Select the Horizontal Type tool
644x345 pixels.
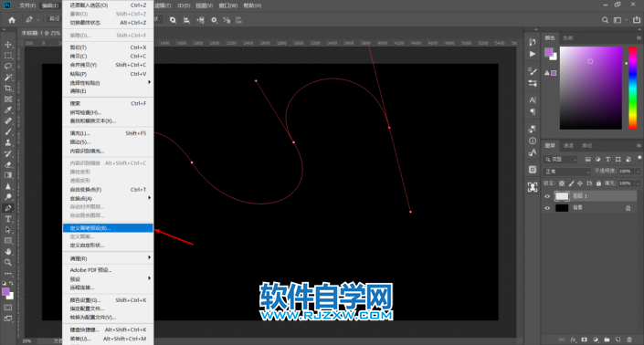point(8,219)
